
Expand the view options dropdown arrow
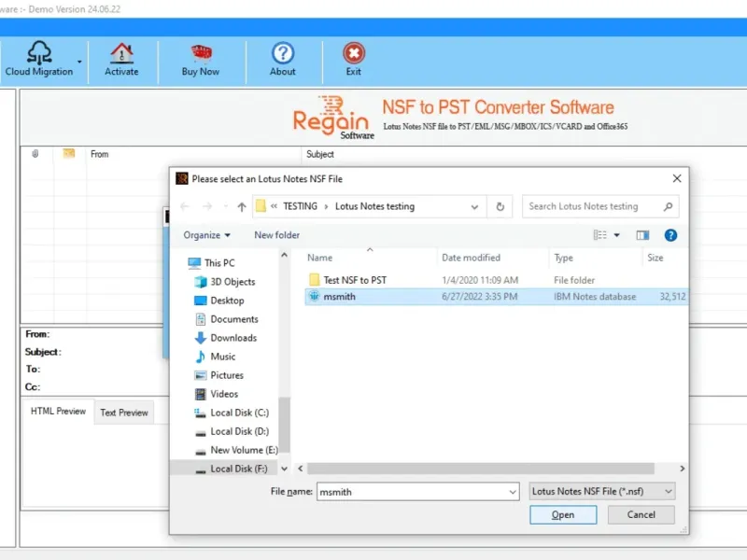point(617,235)
